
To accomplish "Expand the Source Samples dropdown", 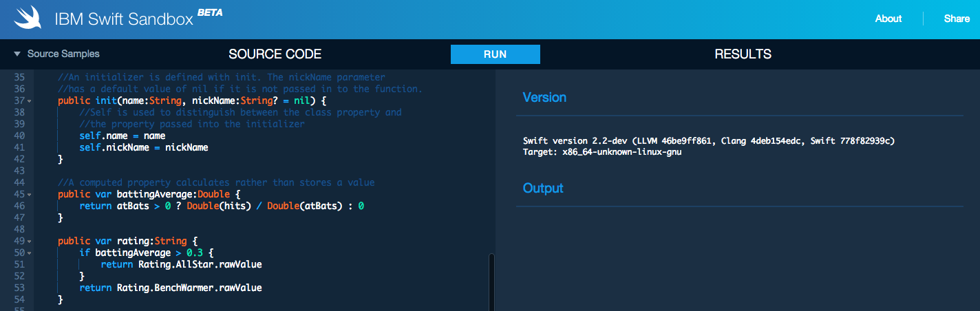I will coord(57,54).
